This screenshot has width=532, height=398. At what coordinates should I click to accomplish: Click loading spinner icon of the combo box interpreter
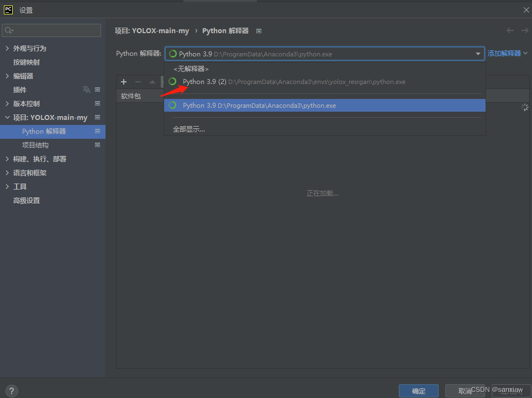173,54
